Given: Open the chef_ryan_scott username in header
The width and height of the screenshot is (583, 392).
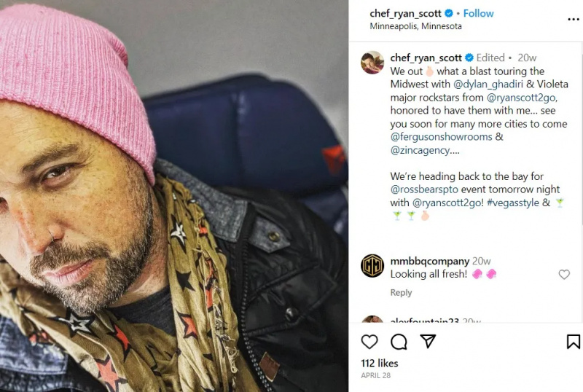Looking at the screenshot, I should [x=405, y=13].
